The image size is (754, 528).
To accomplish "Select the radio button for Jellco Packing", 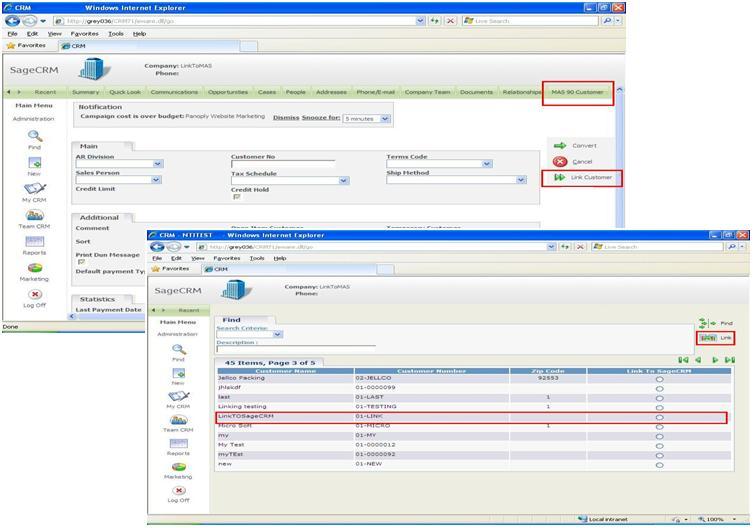I will [x=659, y=379].
